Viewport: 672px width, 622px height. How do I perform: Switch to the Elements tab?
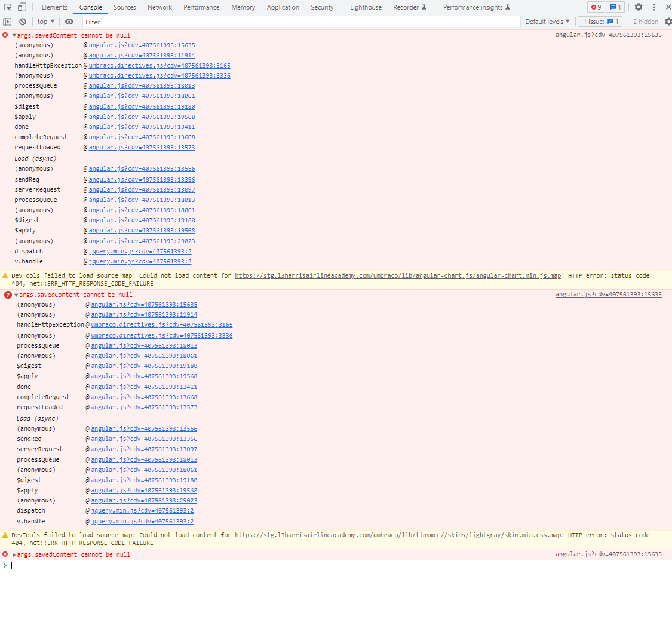pos(54,7)
